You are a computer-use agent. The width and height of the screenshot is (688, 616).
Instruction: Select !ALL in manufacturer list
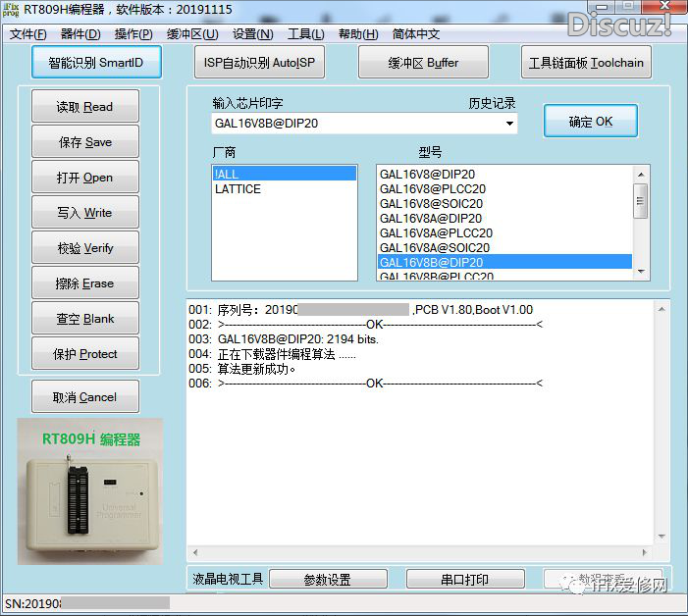[x=285, y=174]
